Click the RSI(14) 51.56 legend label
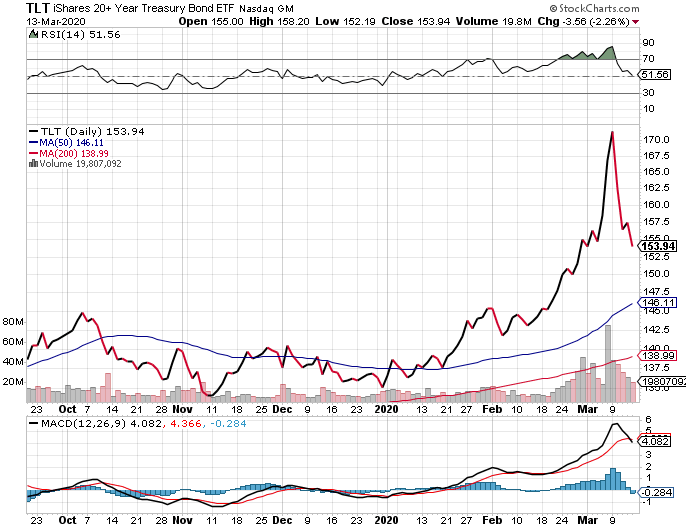693x525 pixels. tap(80, 34)
